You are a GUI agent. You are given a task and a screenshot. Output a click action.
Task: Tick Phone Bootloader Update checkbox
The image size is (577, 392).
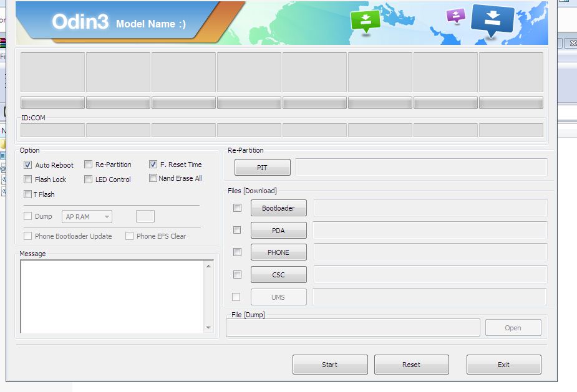27,236
